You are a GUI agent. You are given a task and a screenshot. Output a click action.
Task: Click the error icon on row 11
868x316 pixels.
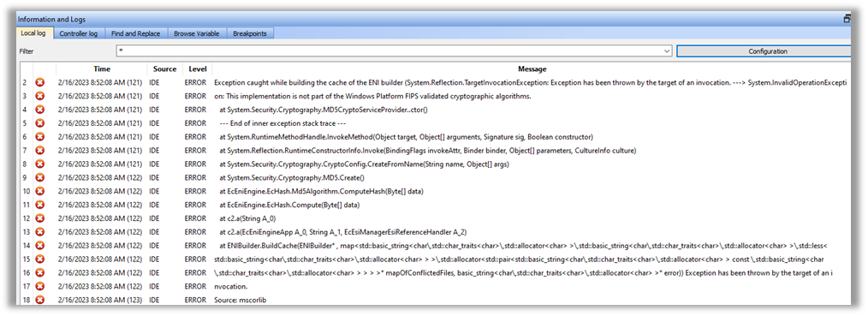(40, 205)
